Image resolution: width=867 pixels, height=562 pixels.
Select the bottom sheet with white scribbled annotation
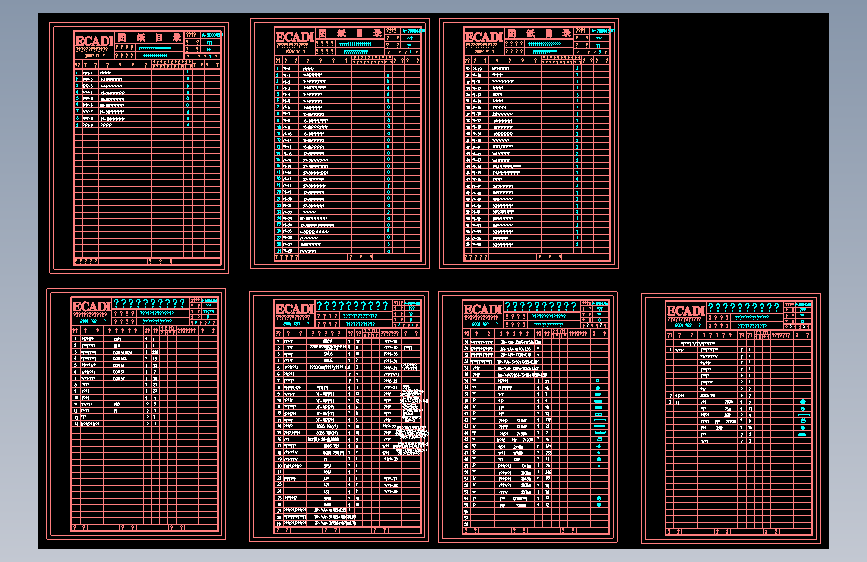339,417
